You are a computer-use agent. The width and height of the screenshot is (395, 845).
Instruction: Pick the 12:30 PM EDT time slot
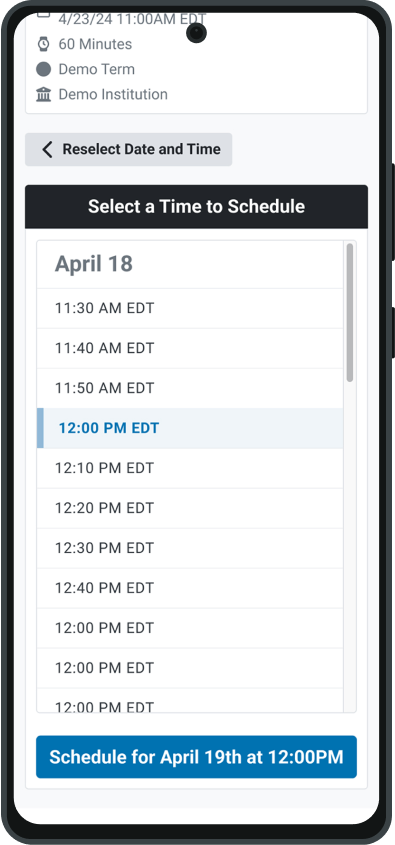(190, 548)
